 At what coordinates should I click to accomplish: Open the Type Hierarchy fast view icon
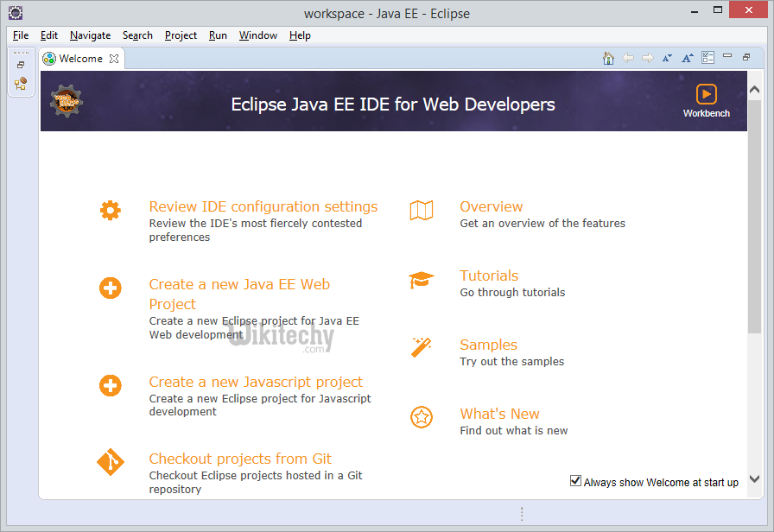21,84
